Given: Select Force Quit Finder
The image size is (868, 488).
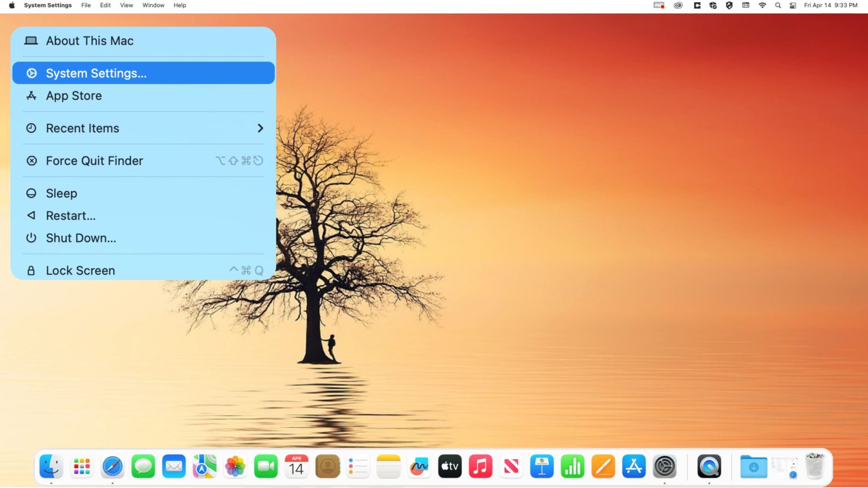Looking at the screenshot, I should pos(94,160).
